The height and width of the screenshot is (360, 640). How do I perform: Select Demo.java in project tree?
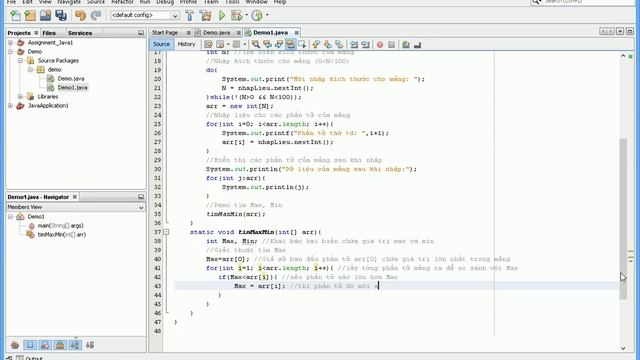click(x=71, y=78)
